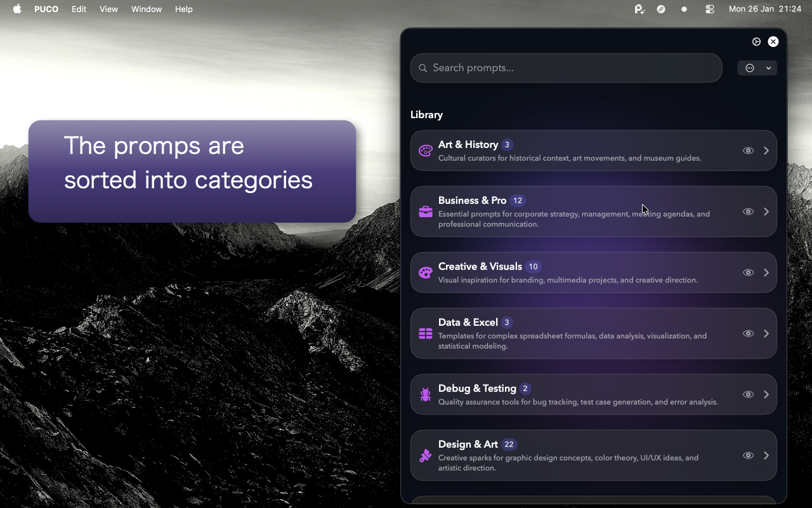Expand the Data & Excel category with its arrow
Image resolution: width=812 pixels, height=508 pixels.
766,333
